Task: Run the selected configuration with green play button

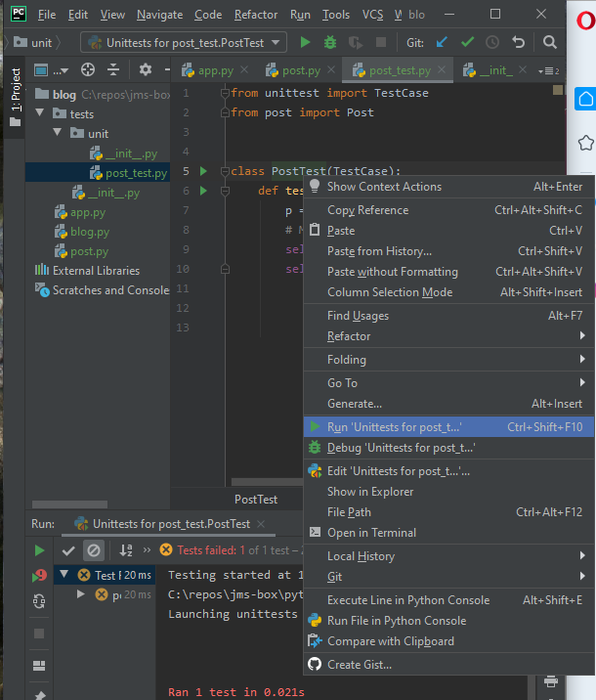Action: tap(305, 42)
